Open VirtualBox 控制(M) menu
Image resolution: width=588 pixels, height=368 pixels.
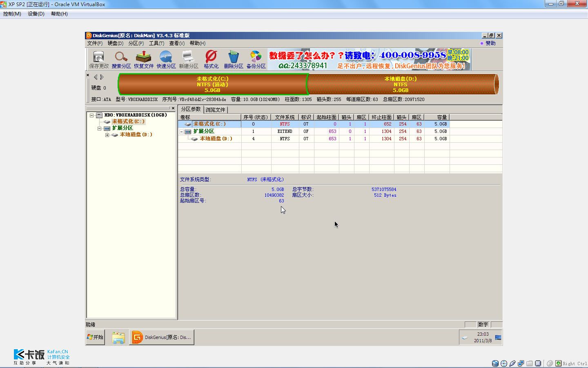[x=12, y=14]
